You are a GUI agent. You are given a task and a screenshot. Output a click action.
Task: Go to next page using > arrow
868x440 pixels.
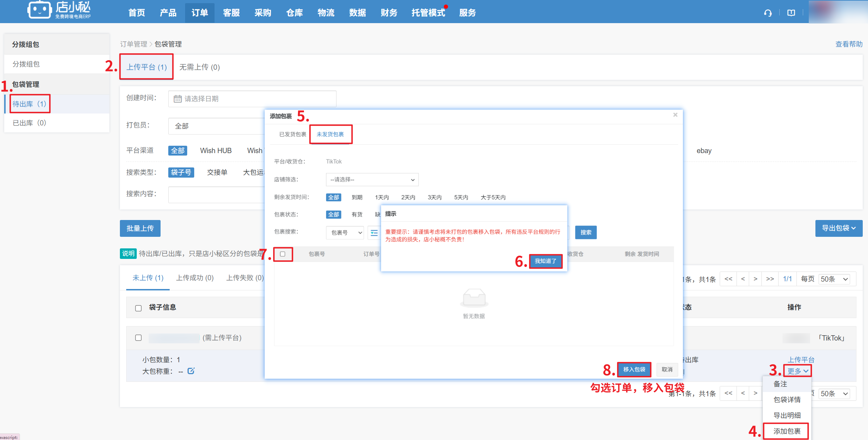click(755, 279)
